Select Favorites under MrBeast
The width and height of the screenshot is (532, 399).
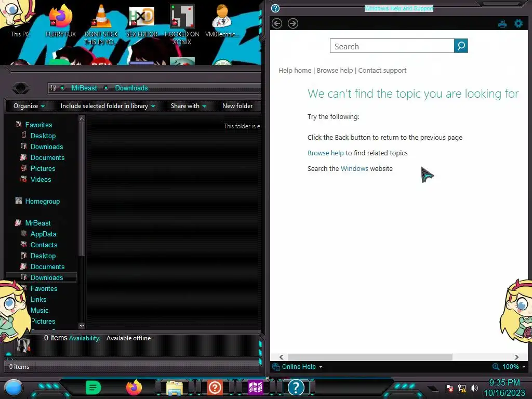[x=44, y=288]
